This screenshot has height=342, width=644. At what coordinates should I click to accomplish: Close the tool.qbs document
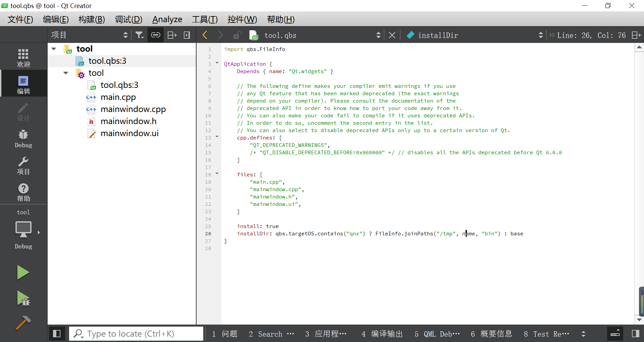(392, 35)
